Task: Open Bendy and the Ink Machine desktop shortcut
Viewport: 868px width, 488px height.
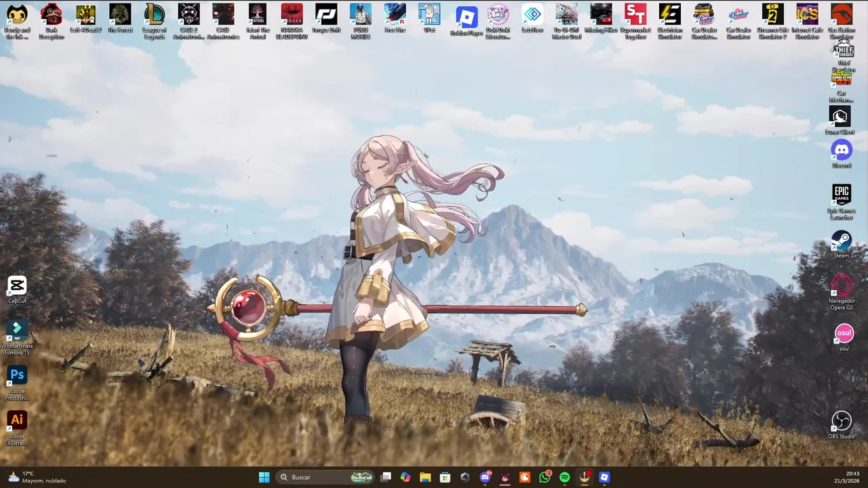Action: point(17,22)
